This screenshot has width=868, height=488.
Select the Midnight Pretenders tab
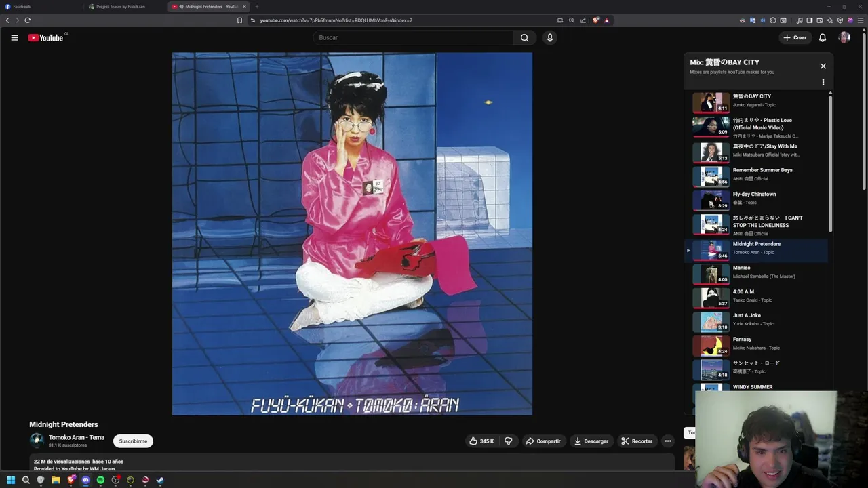pyautogui.click(x=209, y=7)
